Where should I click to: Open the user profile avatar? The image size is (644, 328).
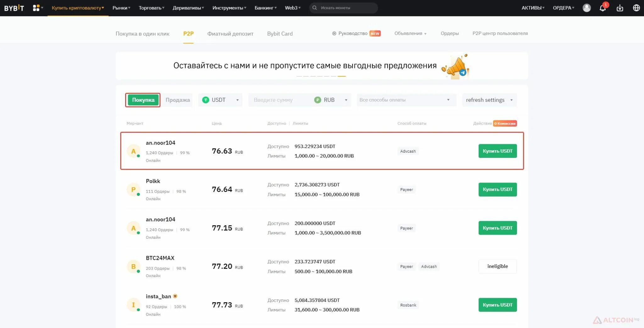point(586,8)
